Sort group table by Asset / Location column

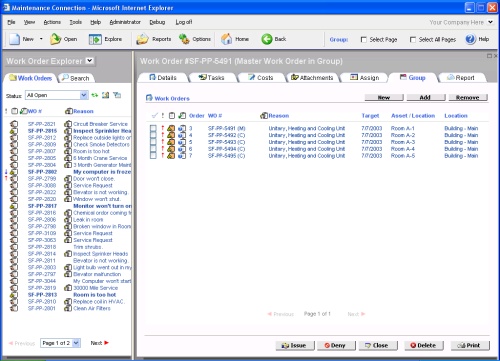pos(413,116)
